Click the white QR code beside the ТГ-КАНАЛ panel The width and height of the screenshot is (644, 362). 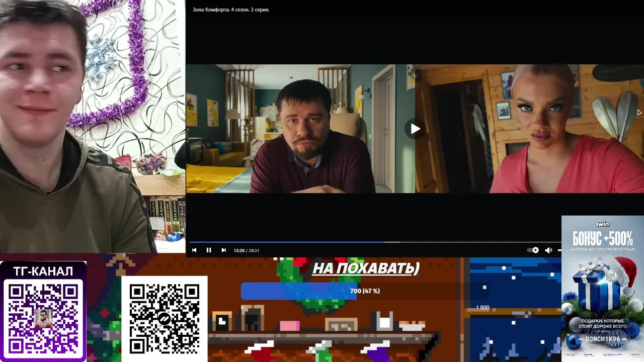coord(165,319)
